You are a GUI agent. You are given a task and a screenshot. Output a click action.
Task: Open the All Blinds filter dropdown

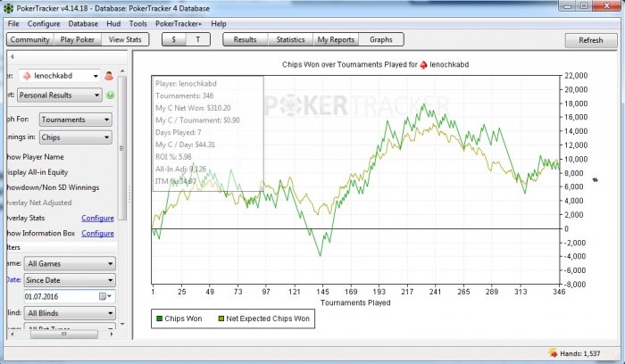tap(71, 313)
